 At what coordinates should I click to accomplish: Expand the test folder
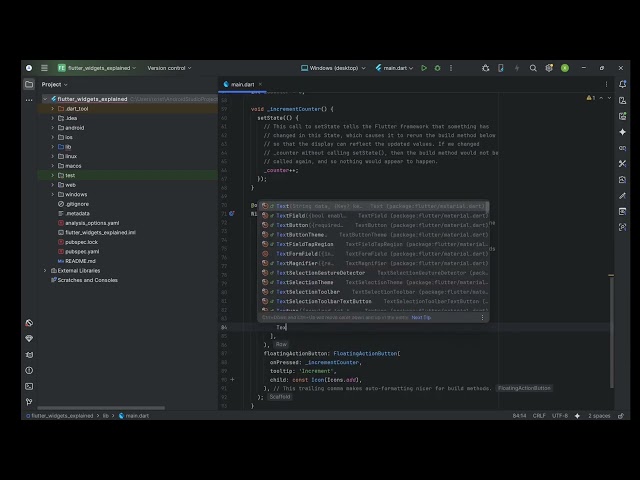(53, 176)
